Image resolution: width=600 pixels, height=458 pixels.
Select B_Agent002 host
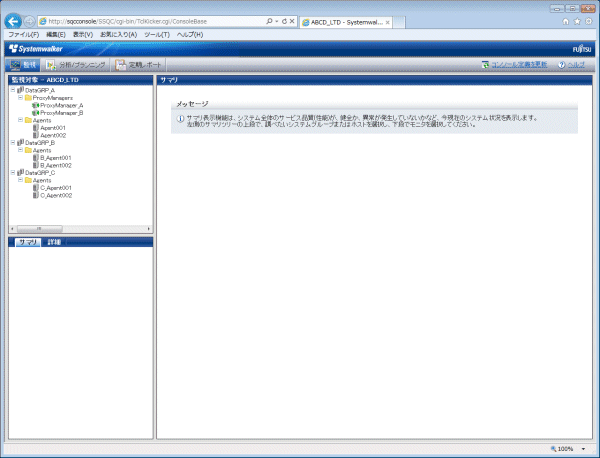click(x=56, y=165)
